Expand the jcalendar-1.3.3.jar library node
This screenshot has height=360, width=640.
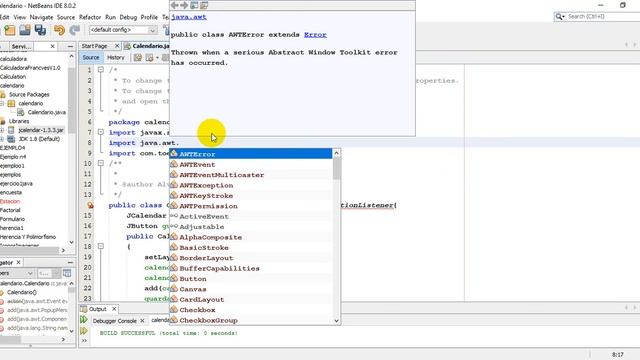pyautogui.click(x=2, y=130)
